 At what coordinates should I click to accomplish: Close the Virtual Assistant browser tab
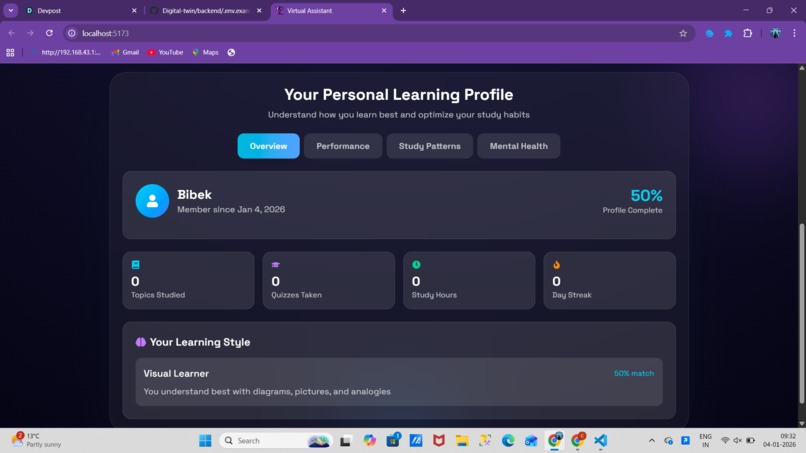point(384,10)
